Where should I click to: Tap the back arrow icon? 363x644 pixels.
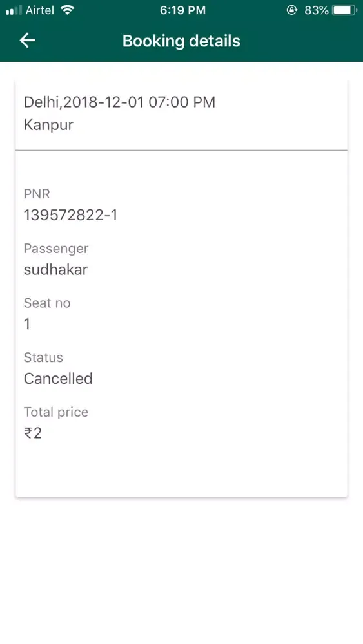(27, 41)
